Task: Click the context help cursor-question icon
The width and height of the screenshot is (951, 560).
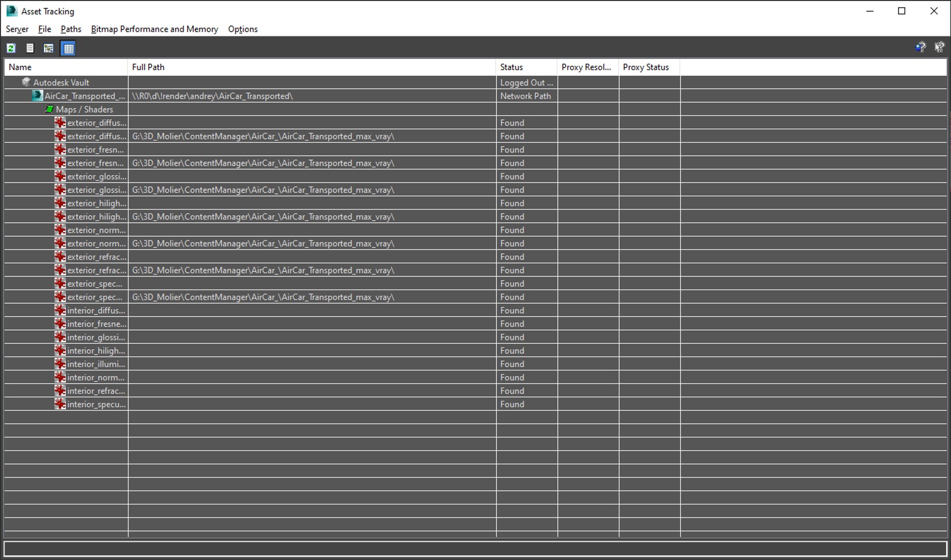Action: point(939,48)
